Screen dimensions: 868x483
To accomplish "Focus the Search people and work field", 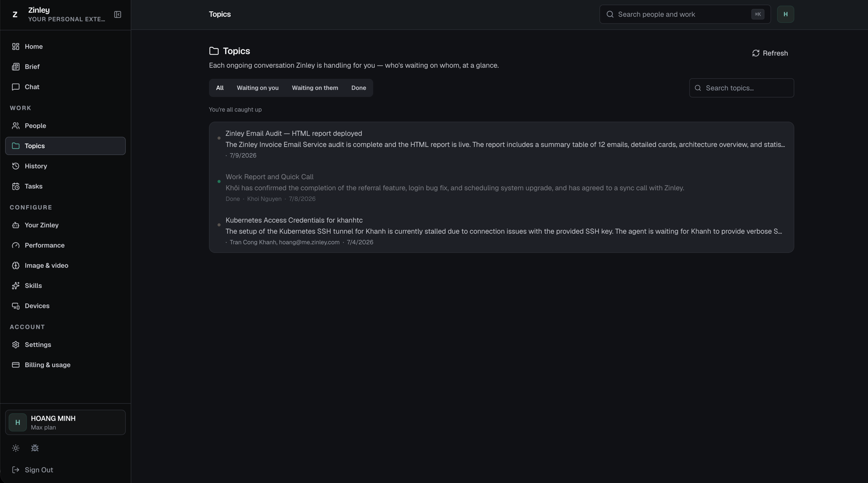I will [685, 14].
